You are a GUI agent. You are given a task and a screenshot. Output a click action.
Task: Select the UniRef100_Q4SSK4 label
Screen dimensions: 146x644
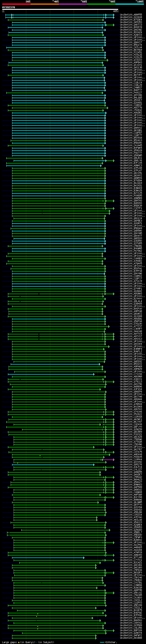131,344
